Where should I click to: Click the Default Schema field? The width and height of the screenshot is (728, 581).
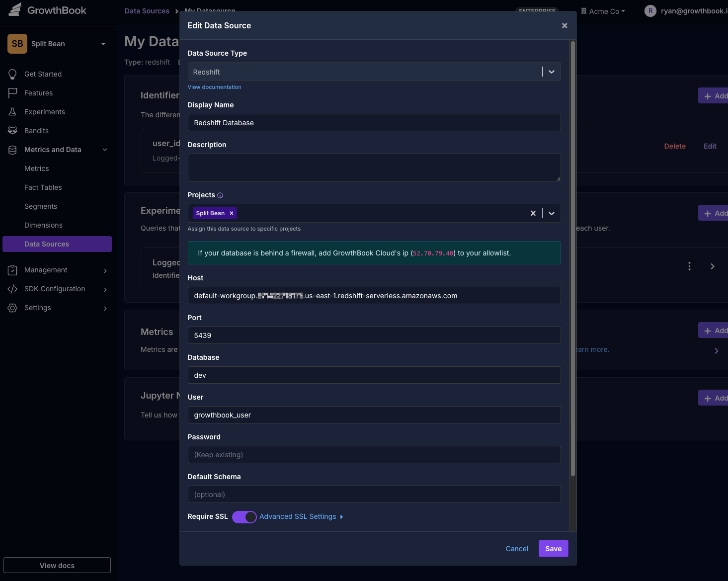click(374, 495)
